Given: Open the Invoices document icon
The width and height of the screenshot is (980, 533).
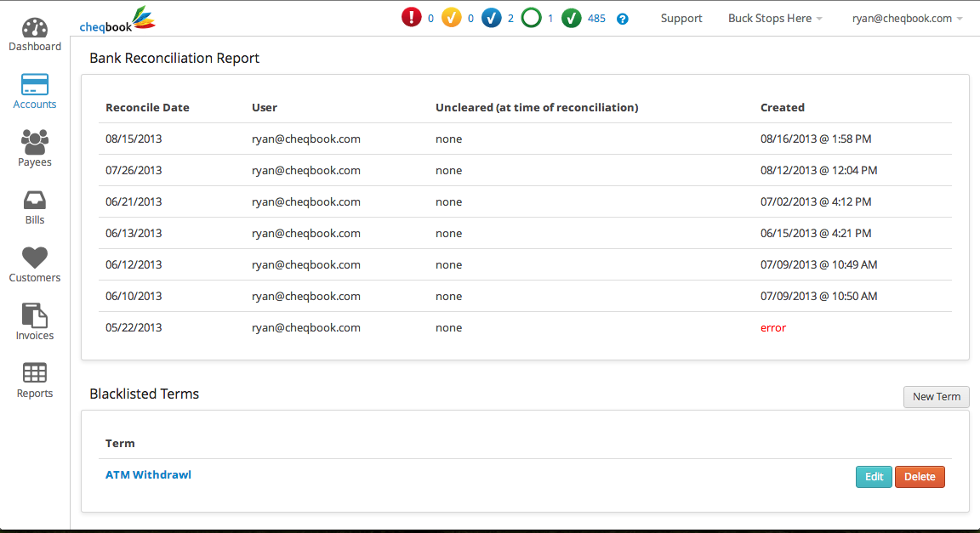Looking at the screenshot, I should click(35, 315).
